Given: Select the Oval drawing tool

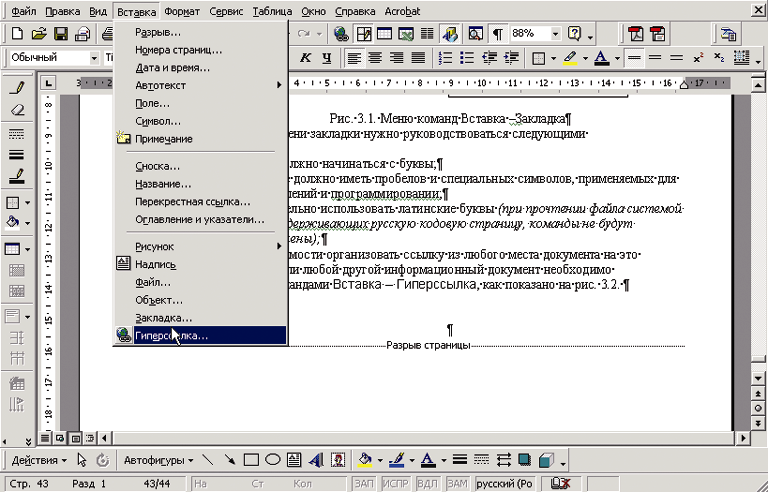Looking at the screenshot, I should [x=273, y=460].
